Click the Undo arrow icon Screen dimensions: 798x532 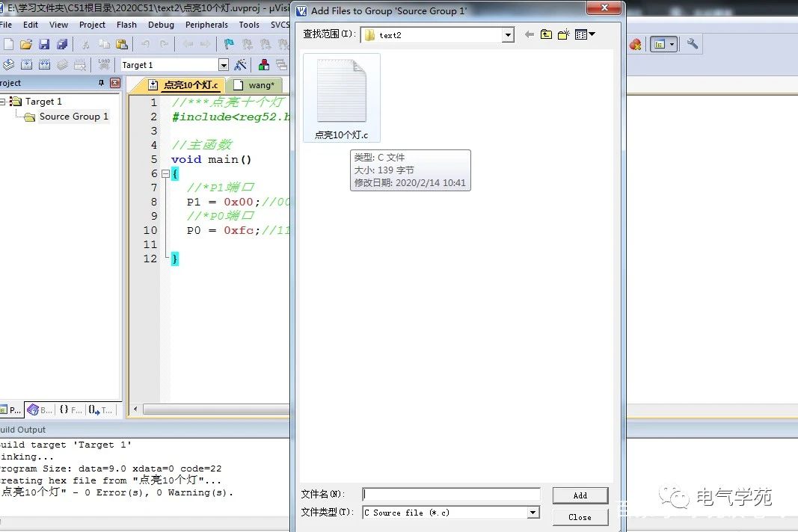tap(145, 44)
